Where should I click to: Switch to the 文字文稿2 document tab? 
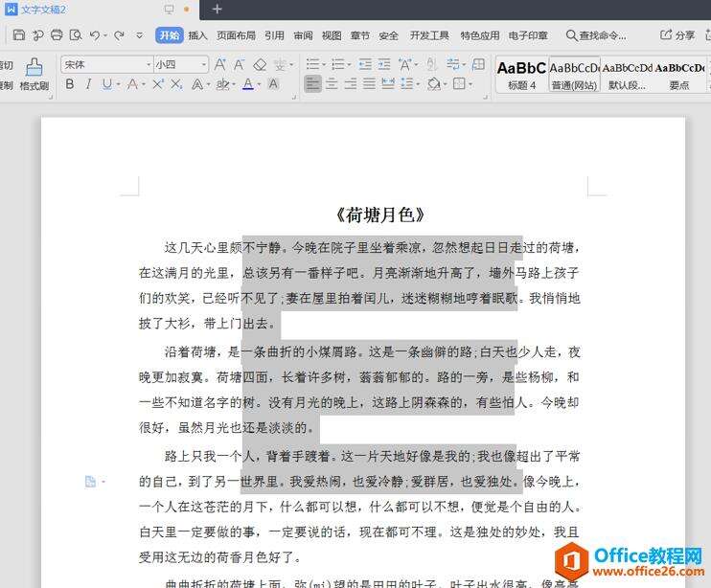click(x=43, y=9)
